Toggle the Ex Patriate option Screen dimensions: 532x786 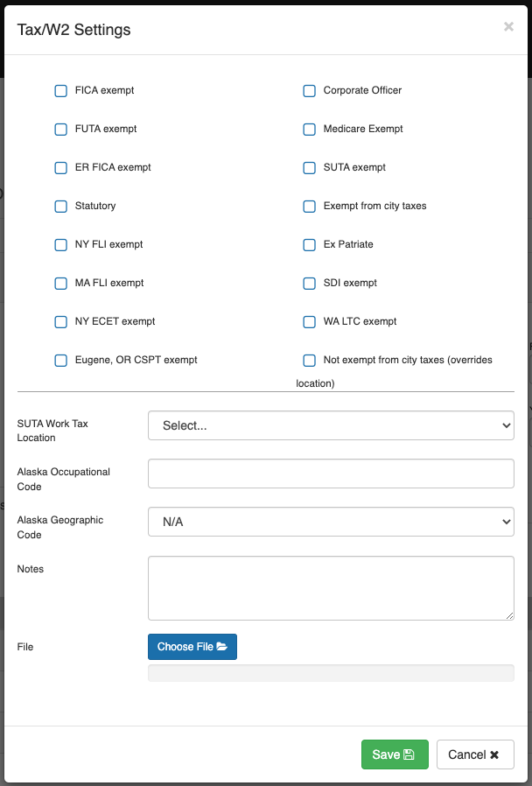(309, 245)
